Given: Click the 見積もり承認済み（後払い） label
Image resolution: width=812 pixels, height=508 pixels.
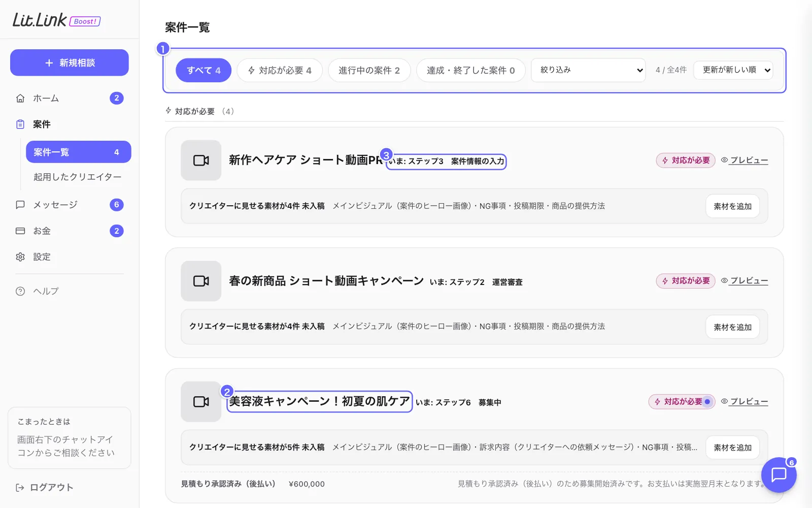Looking at the screenshot, I should click(228, 484).
